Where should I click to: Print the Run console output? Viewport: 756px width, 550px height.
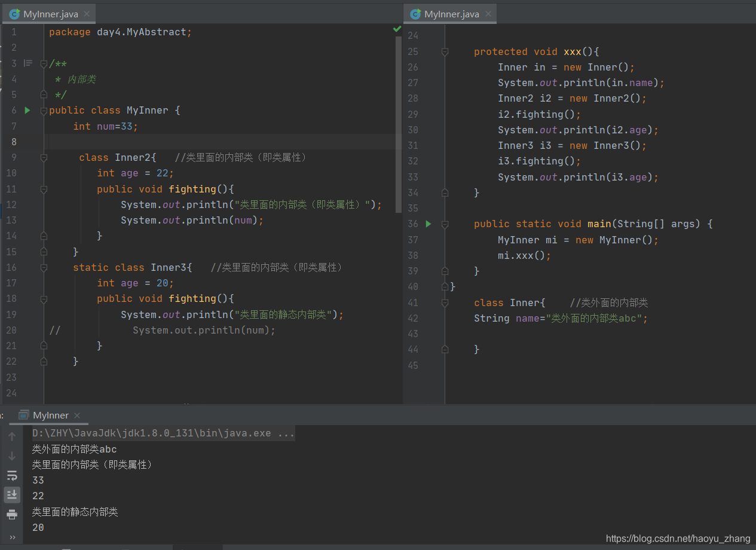tap(12, 515)
